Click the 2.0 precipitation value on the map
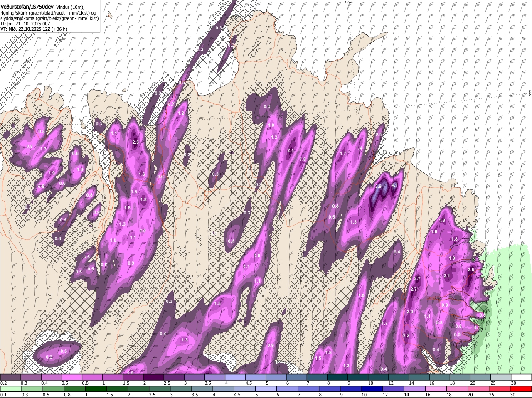 tap(410, 312)
